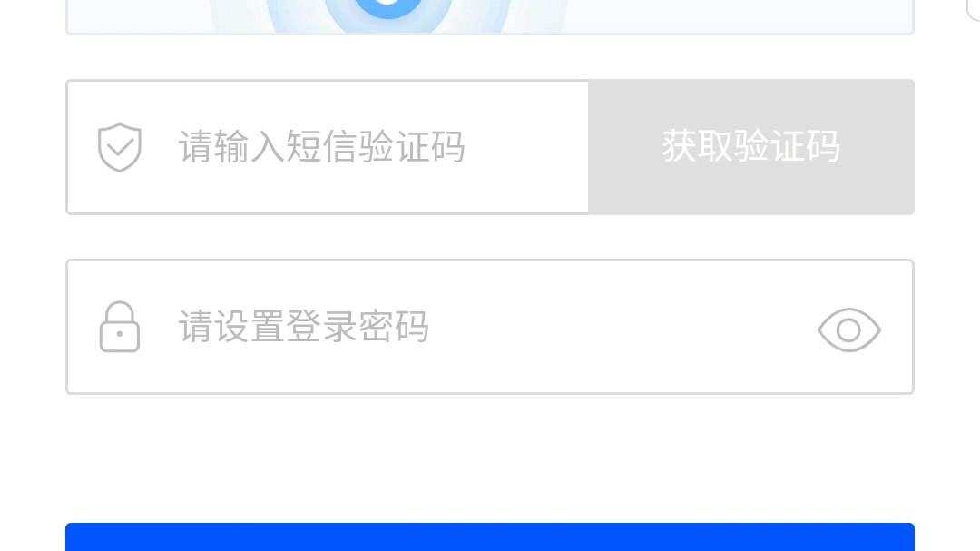Click the placeholder text 请输入短信验证码
The height and width of the screenshot is (551, 980).
(321, 147)
